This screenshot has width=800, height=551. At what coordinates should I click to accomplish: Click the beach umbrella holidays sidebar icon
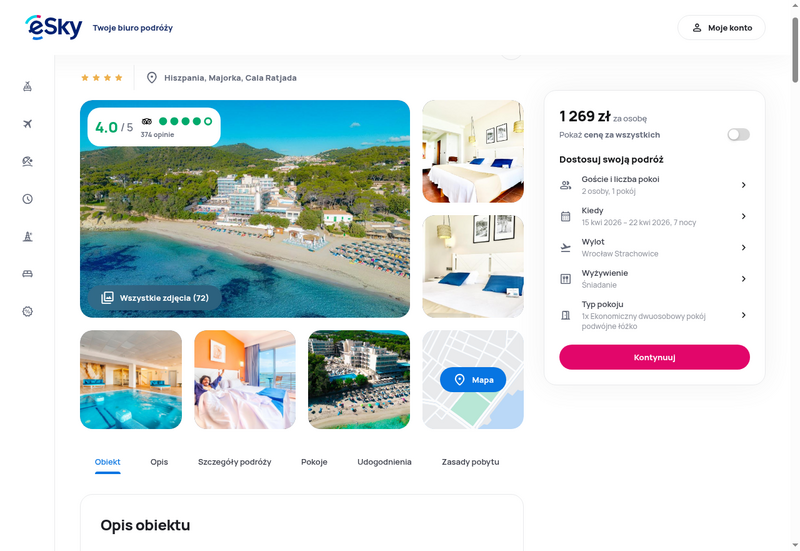[x=28, y=161]
